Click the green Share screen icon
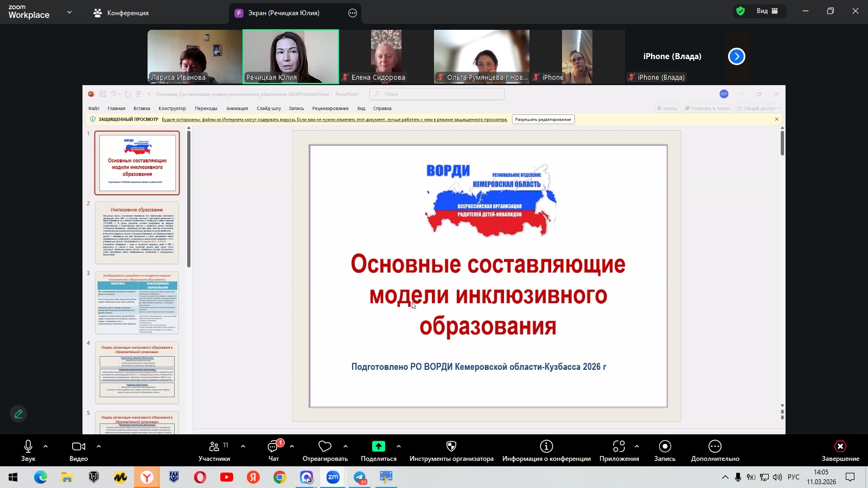Viewport: 868px width, 488px height. coord(378,446)
